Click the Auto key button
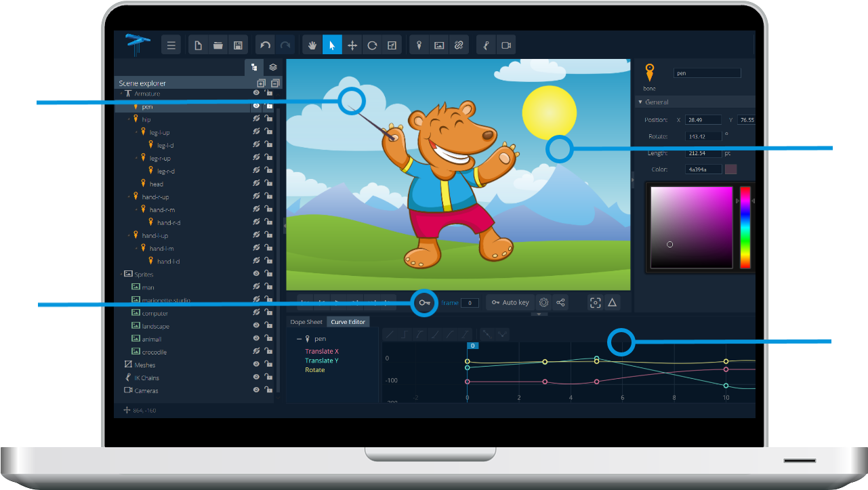The height and width of the screenshot is (490, 868). pyautogui.click(x=510, y=302)
